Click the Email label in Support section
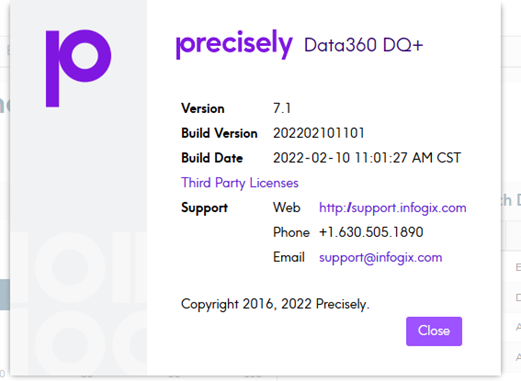Screen dimensions: 521x381 tap(289, 257)
